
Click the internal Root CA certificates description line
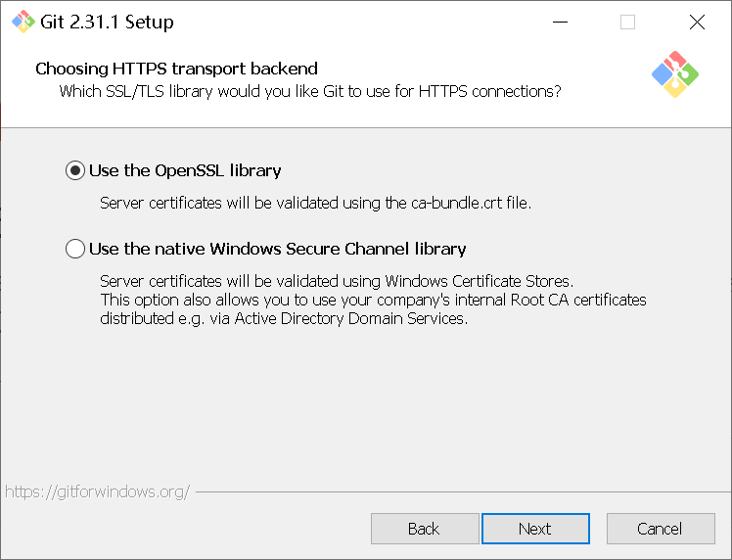point(373,300)
